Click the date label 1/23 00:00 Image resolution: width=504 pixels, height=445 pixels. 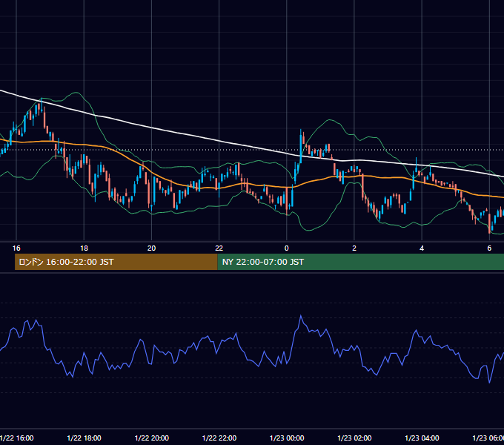tap(287, 438)
